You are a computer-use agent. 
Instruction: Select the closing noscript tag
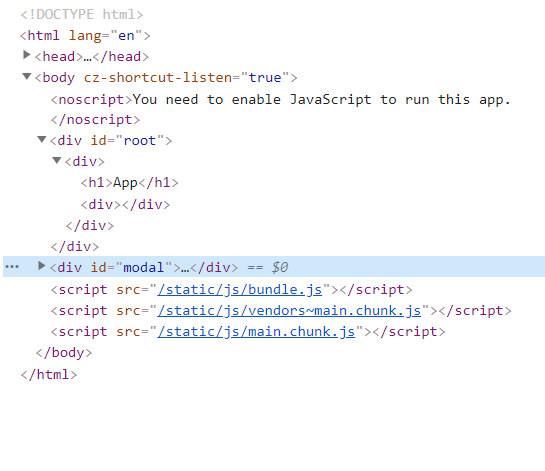pyautogui.click(x=96, y=120)
